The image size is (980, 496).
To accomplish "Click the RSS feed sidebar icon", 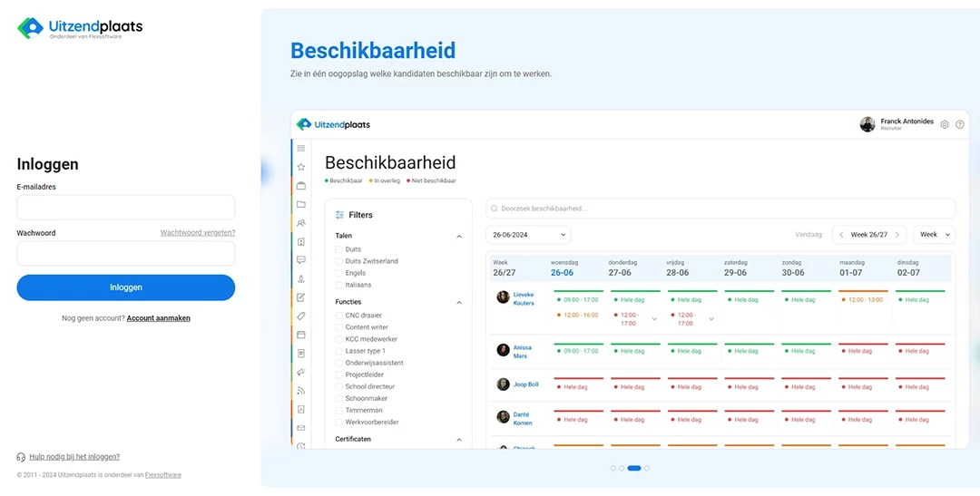I will [x=301, y=390].
